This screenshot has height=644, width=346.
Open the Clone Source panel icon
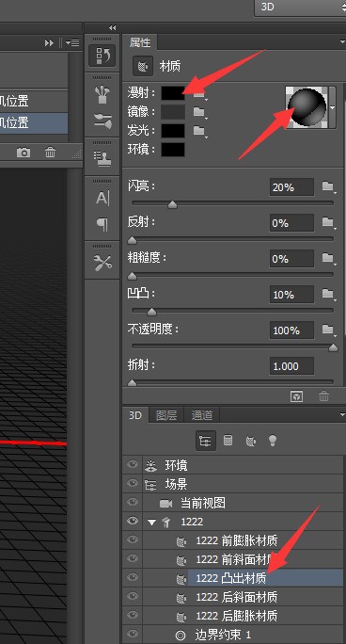coord(102,158)
